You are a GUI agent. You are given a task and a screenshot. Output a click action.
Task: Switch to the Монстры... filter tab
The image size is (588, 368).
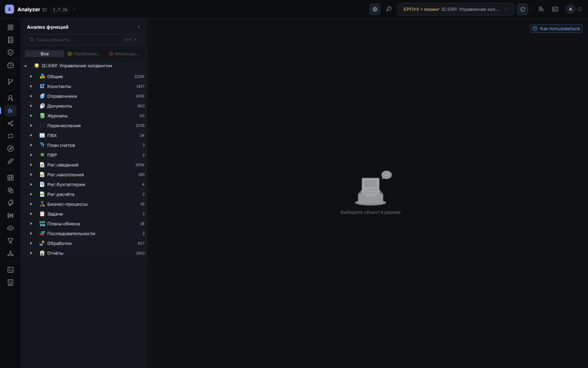[x=124, y=53]
